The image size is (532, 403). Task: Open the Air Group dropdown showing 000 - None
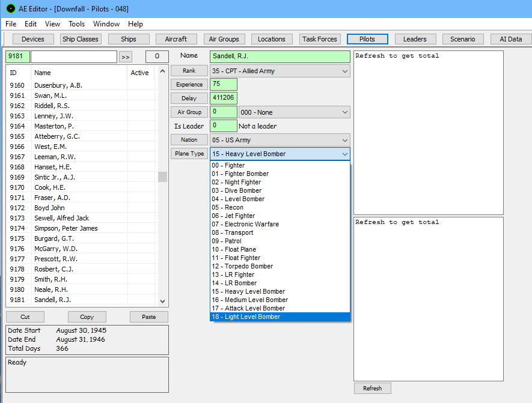(x=294, y=112)
